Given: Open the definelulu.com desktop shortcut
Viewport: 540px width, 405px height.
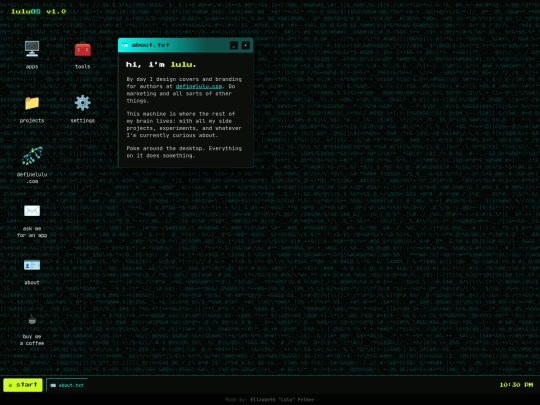Looking at the screenshot, I should point(32,156).
